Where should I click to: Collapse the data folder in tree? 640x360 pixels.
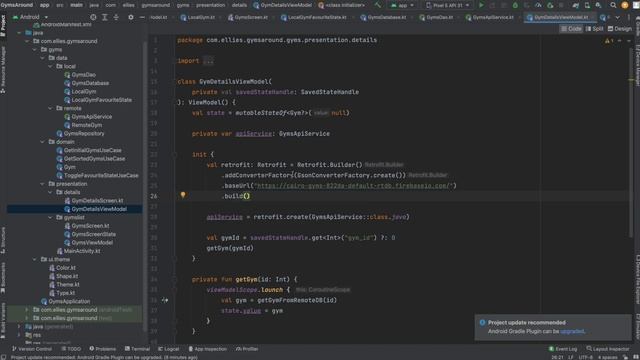[x=42, y=58]
